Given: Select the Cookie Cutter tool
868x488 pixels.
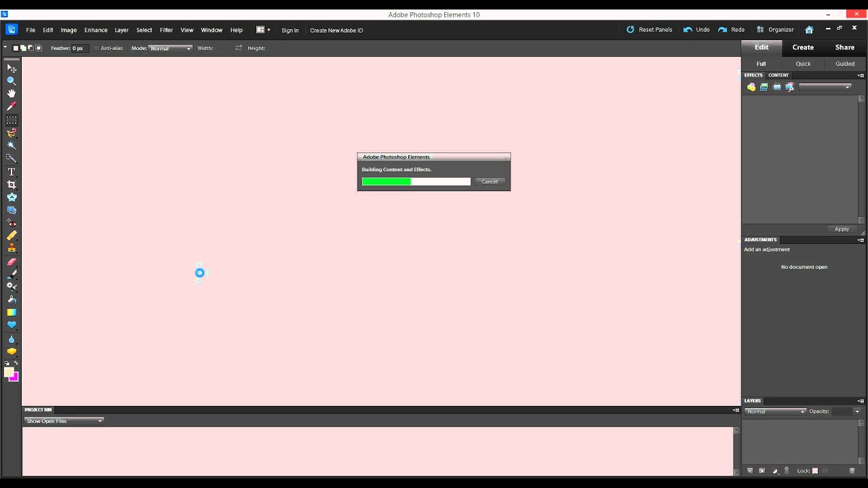Looking at the screenshot, I should 12,197.
